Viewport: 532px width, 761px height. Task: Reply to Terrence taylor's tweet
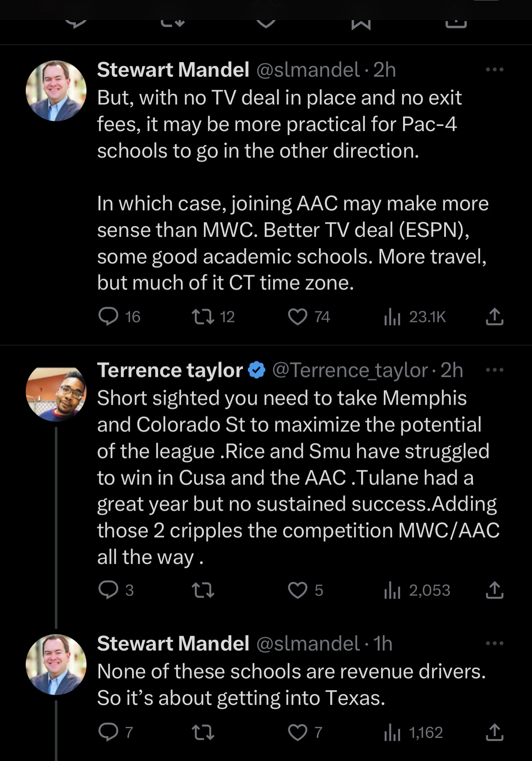108,590
